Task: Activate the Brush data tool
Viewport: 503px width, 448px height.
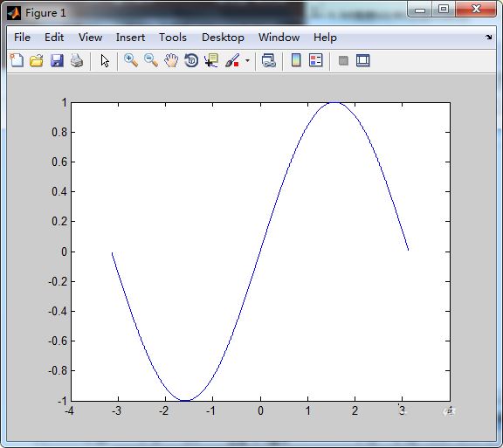Action: (232, 60)
